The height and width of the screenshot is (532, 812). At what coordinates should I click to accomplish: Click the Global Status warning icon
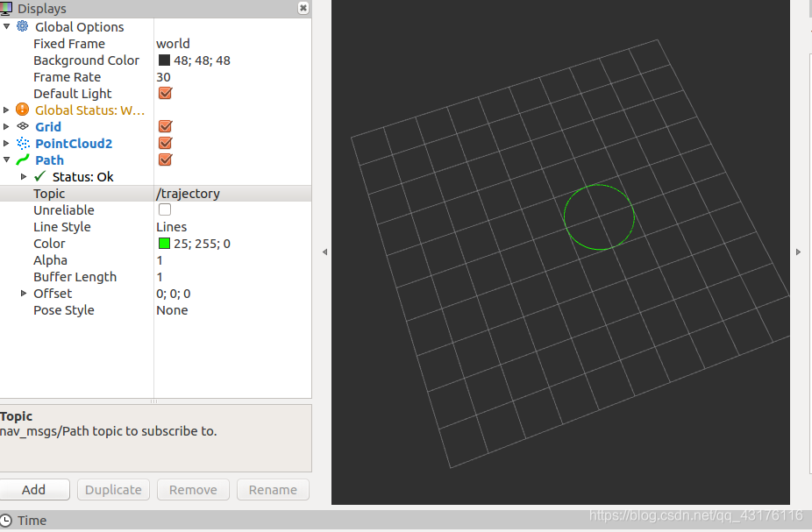22,110
